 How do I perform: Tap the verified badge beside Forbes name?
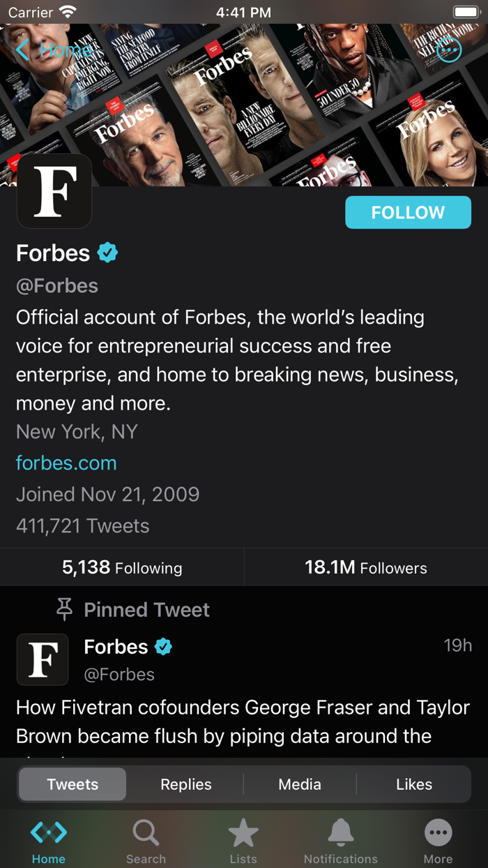(107, 253)
